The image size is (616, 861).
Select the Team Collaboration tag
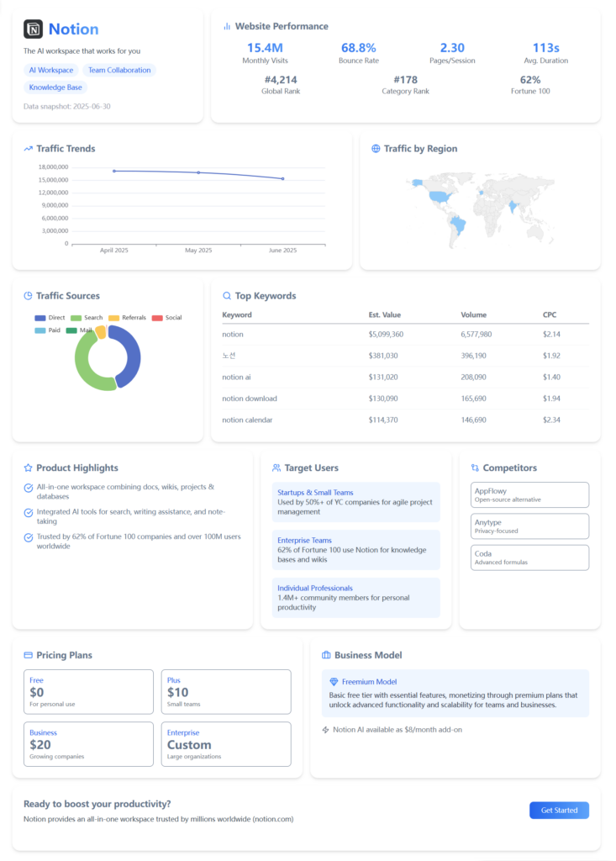tap(119, 71)
